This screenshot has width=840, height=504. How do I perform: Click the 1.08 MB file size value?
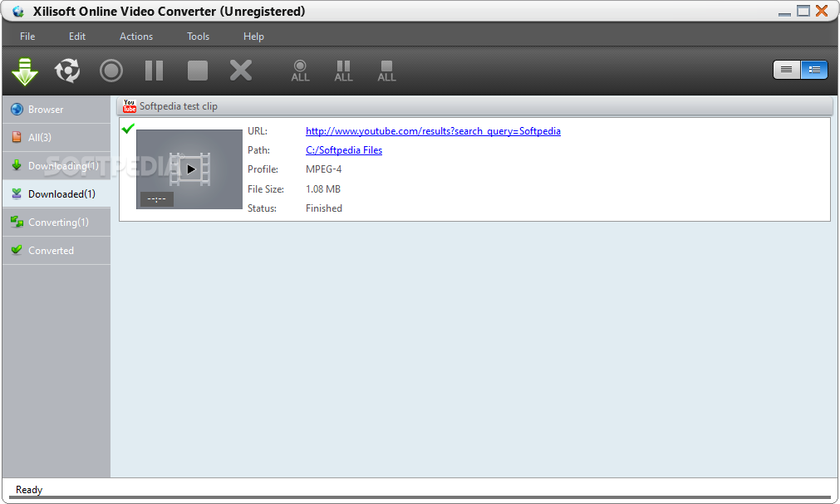(x=323, y=189)
